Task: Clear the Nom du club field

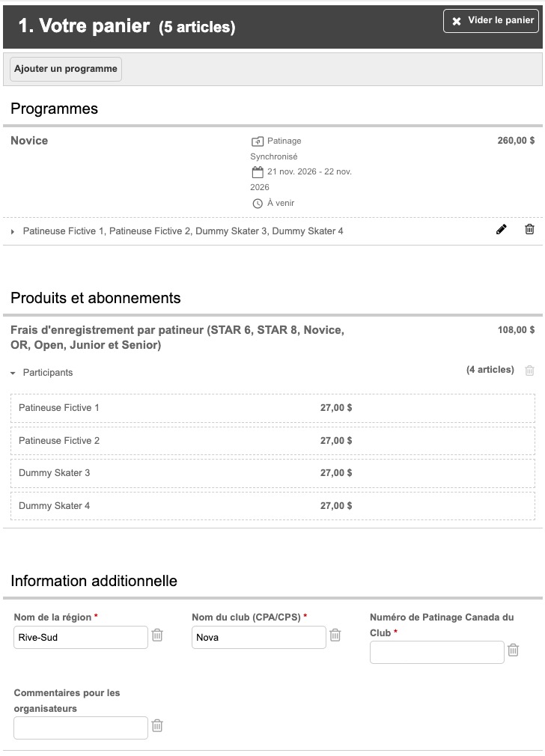Action: (x=335, y=635)
